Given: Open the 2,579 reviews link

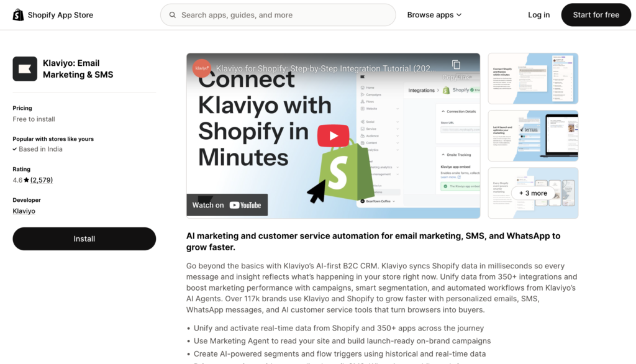Looking at the screenshot, I should click(x=42, y=180).
